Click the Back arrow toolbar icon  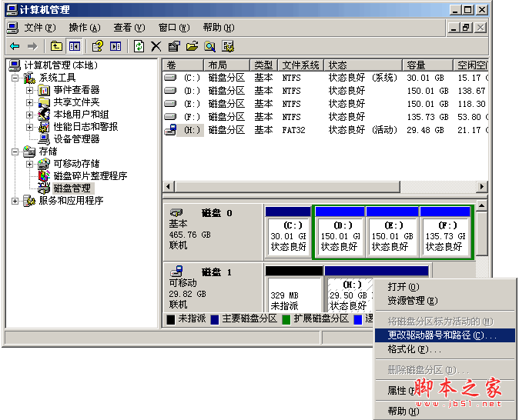[x=15, y=46]
